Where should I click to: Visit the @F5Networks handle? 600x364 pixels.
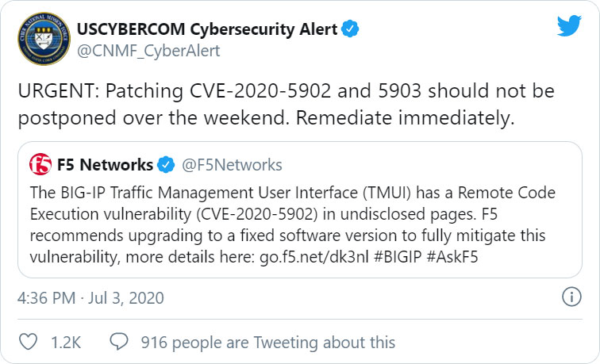tap(232, 165)
